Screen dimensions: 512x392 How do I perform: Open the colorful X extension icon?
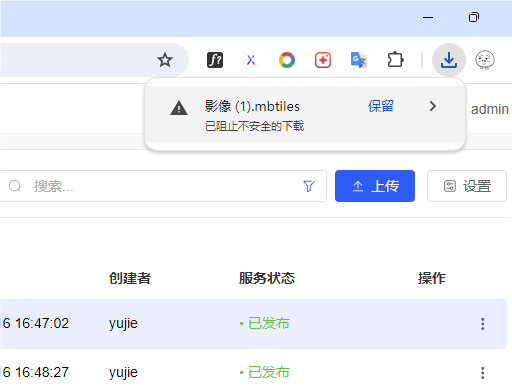(x=251, y=60)
